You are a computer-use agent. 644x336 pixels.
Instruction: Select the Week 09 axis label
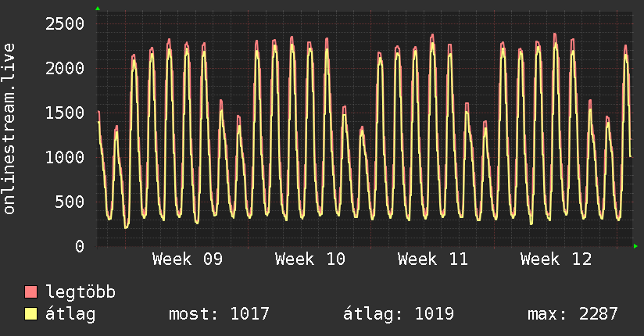click(187, 259)
